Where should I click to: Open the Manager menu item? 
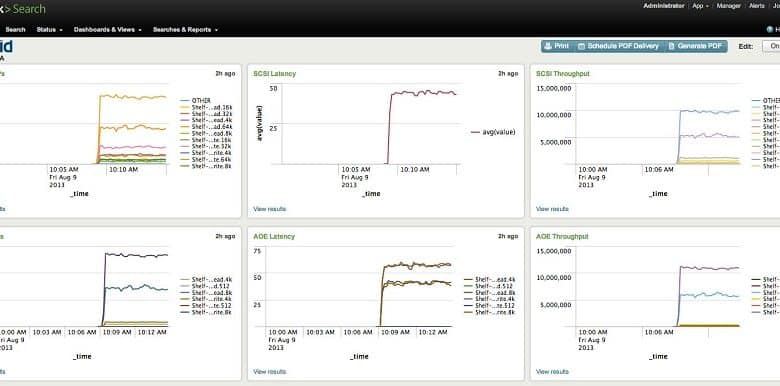pos(729,6)
